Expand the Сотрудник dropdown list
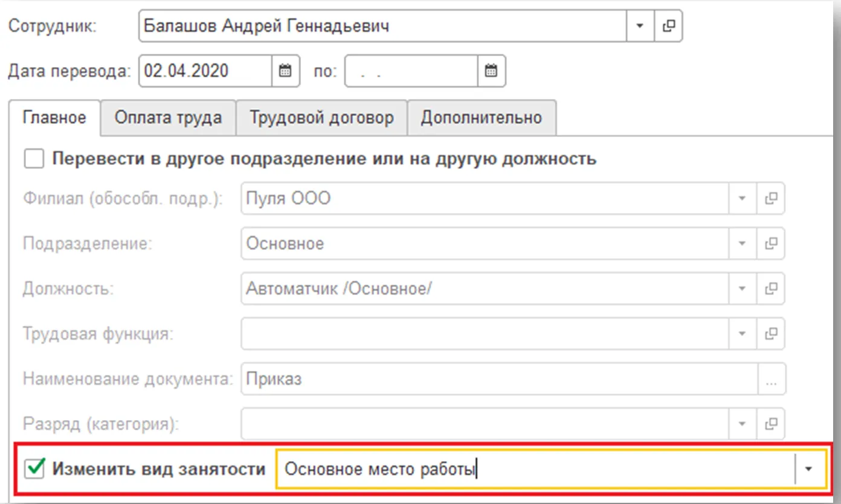 [x=640, y=27]
